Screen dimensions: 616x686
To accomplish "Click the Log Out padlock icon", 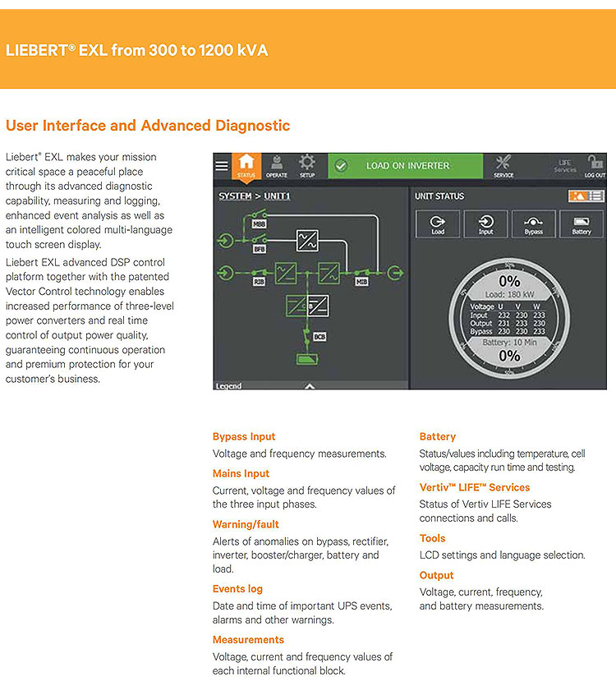I will pos(595,166).
